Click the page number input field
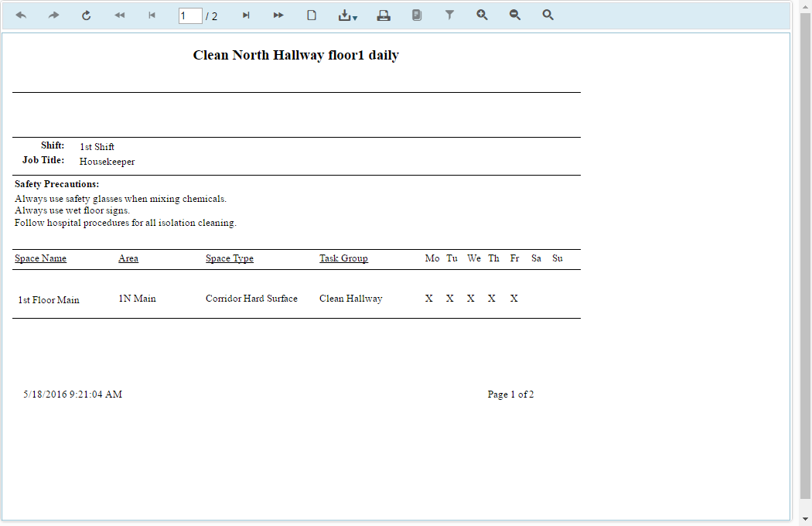 (x=189, y=15)
